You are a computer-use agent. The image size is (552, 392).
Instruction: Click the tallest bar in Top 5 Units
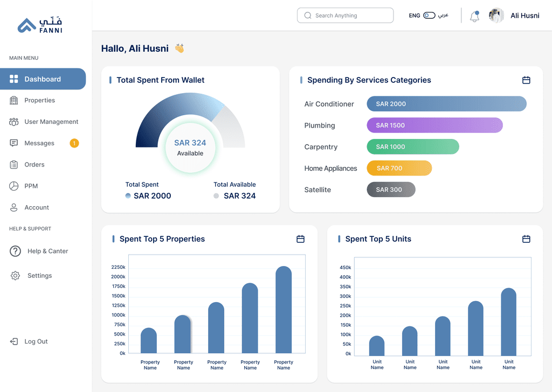point(509,321)
